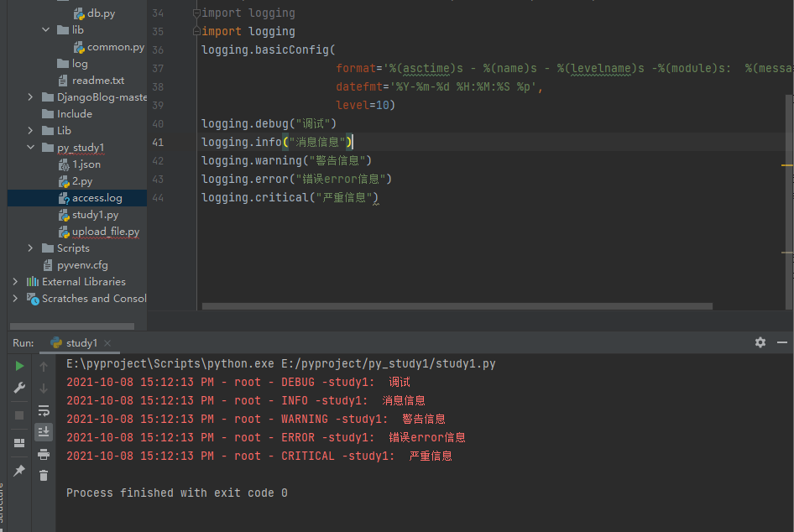Viewport: 794px width, 532px height.
Task: Pin the Run tab with pin icon
Action: (19, 470)
